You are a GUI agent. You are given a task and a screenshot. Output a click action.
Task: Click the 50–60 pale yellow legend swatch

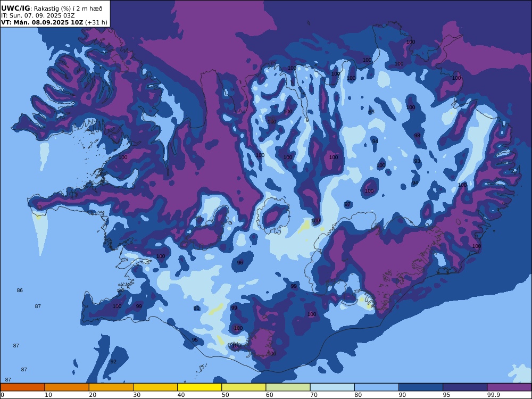click(x=244, y=387)
